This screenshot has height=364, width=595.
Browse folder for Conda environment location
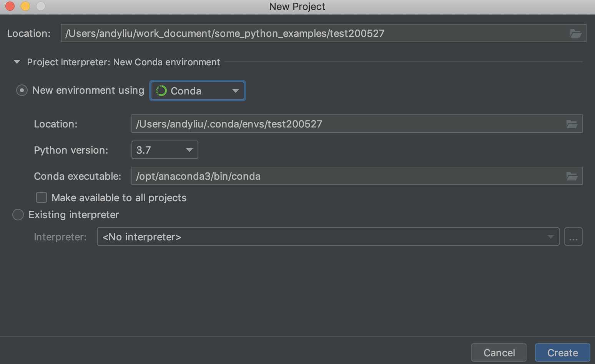[572, 124]
